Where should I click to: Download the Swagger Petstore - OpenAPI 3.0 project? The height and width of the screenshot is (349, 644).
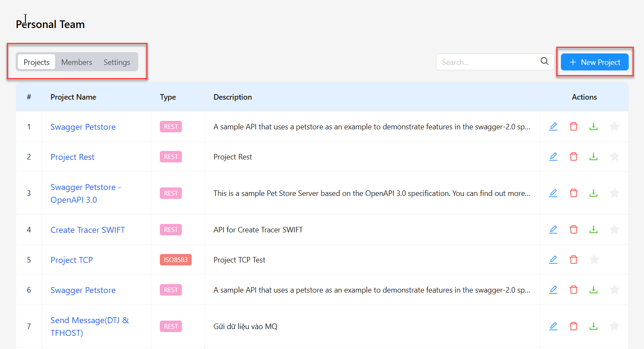594,193
